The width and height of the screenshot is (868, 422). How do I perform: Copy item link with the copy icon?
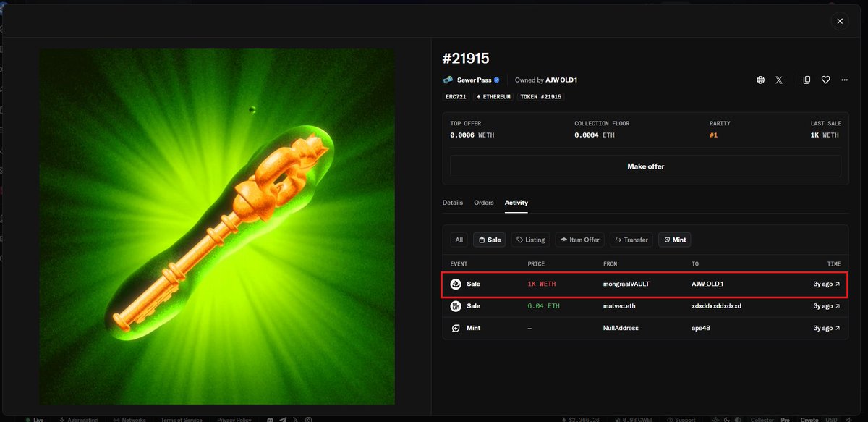pyautogui.click(x=807, y=80)
